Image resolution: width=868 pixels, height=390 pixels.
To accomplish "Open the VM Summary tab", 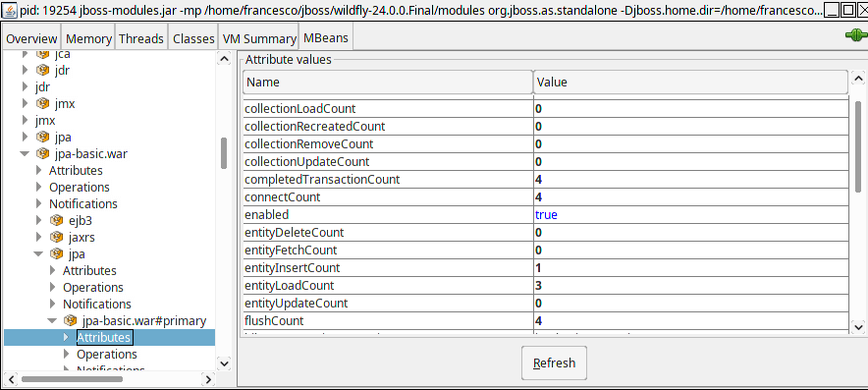I will pyautogui.click(x=259, y=38).
